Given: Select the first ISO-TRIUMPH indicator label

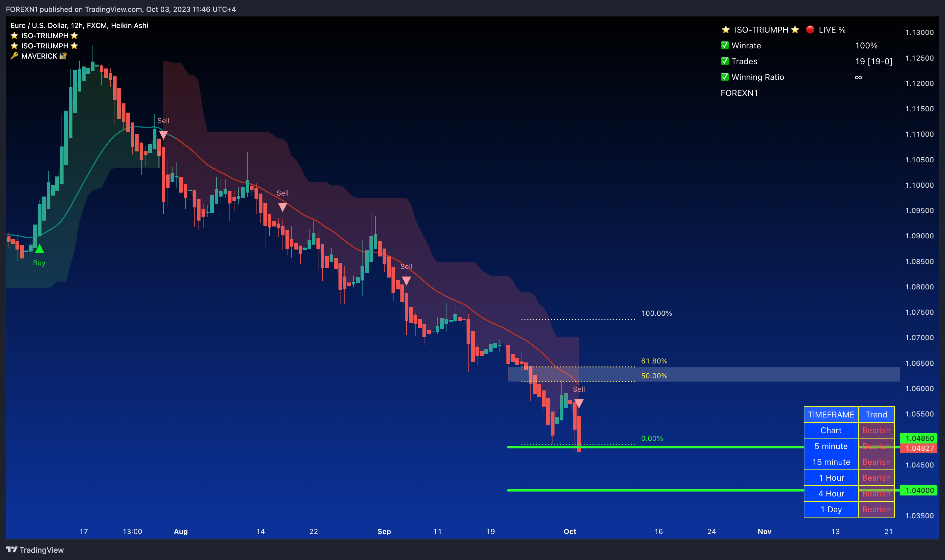Looking at the screenshot, I should pos(44,36).
